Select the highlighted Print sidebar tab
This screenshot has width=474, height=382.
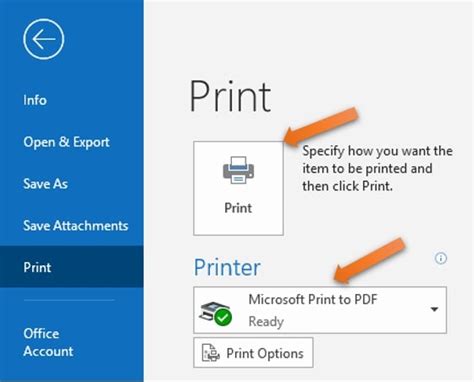tap(72, 267)
